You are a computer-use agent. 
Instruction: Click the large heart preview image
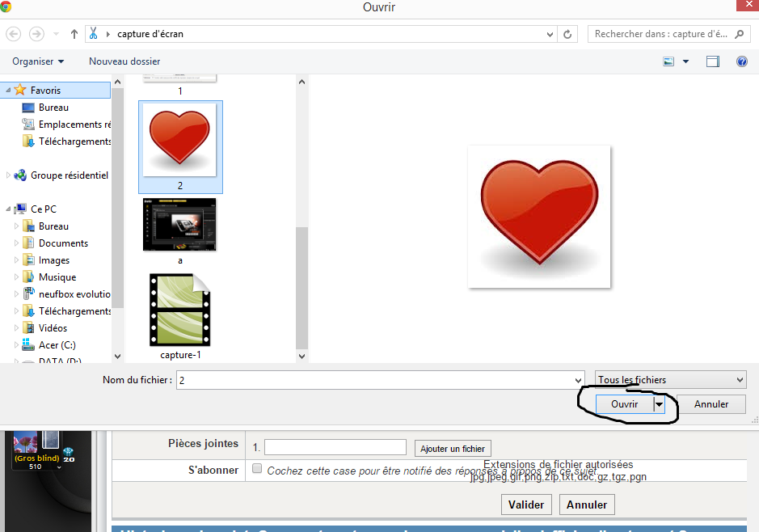539,217
